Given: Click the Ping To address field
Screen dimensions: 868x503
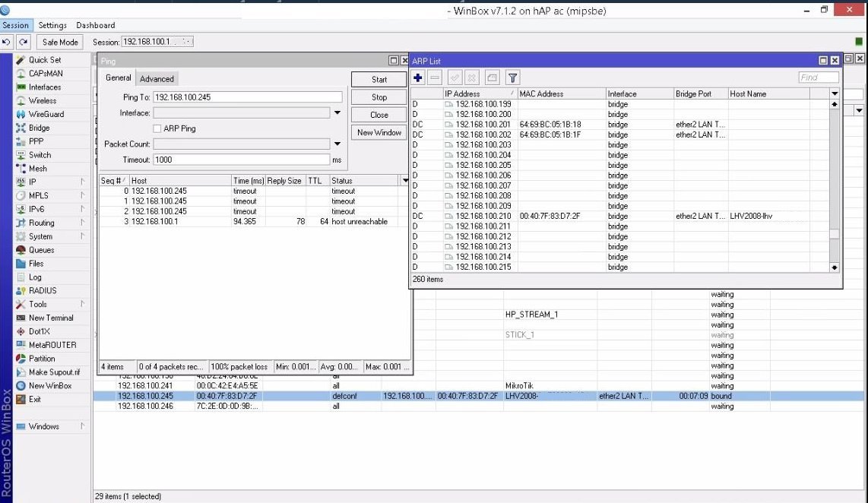Looking at the screenshot, I should [x=248, y=97].
